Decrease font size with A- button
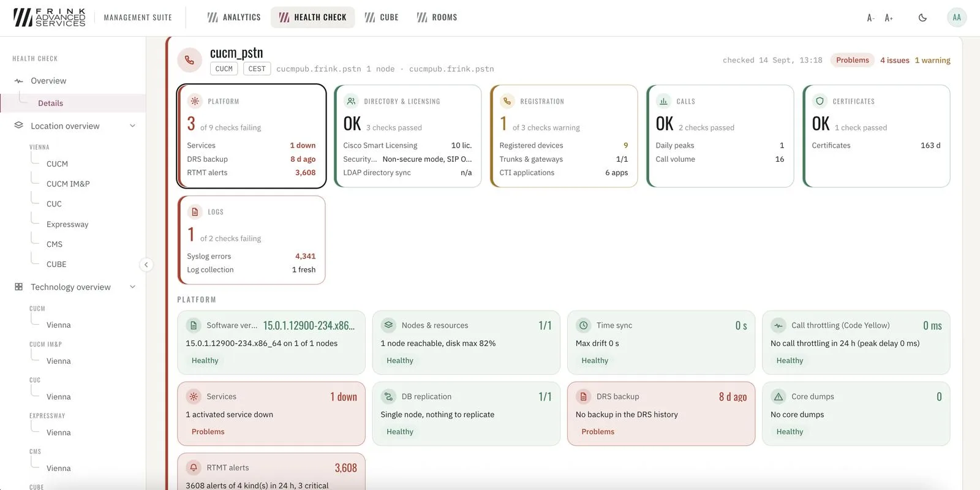 [x=870, y=18]
